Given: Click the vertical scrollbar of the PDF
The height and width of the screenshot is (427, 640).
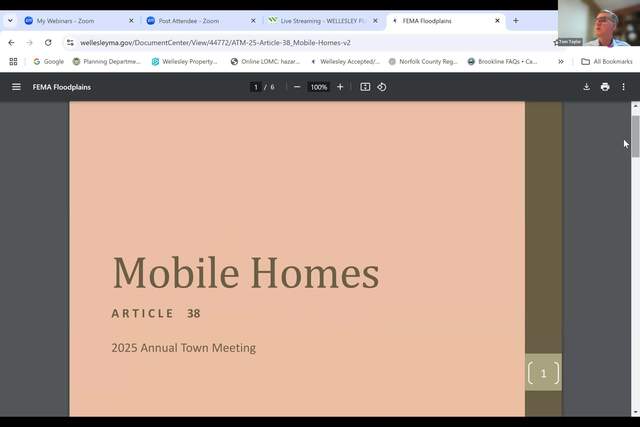Looking at the screenshot, I should 635,135.
